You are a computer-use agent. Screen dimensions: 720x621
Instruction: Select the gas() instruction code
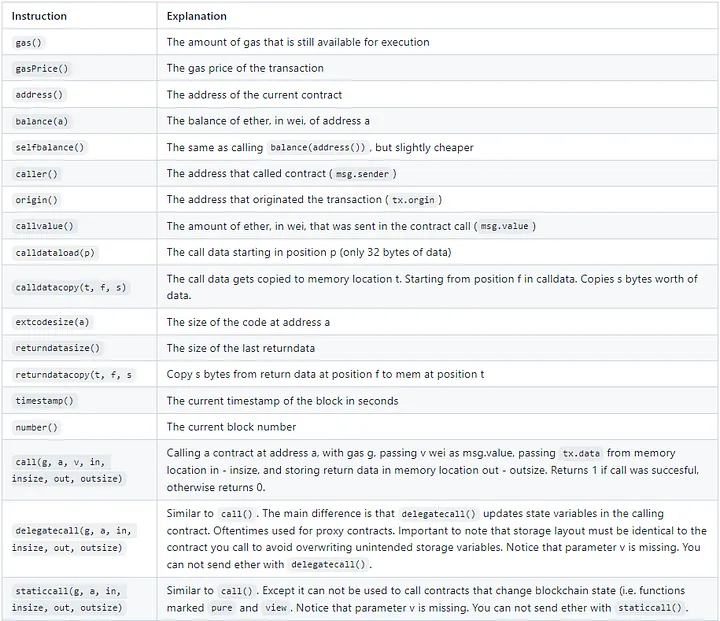27,42
